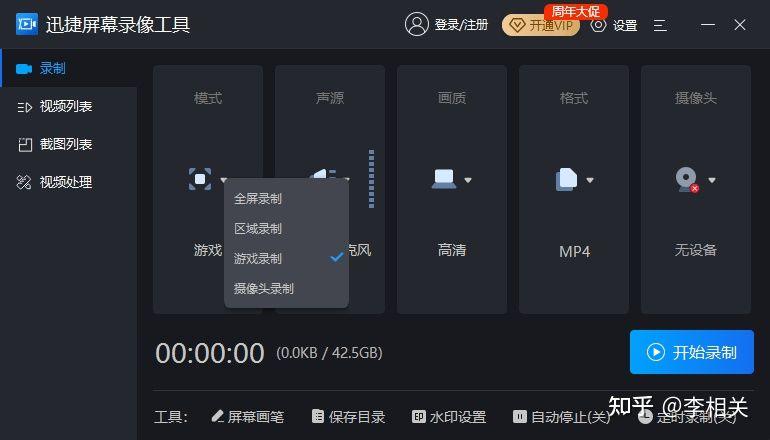Screen dimensions: 770x440
Task: Click the 格式 file icon
Action: pos(566,179)
